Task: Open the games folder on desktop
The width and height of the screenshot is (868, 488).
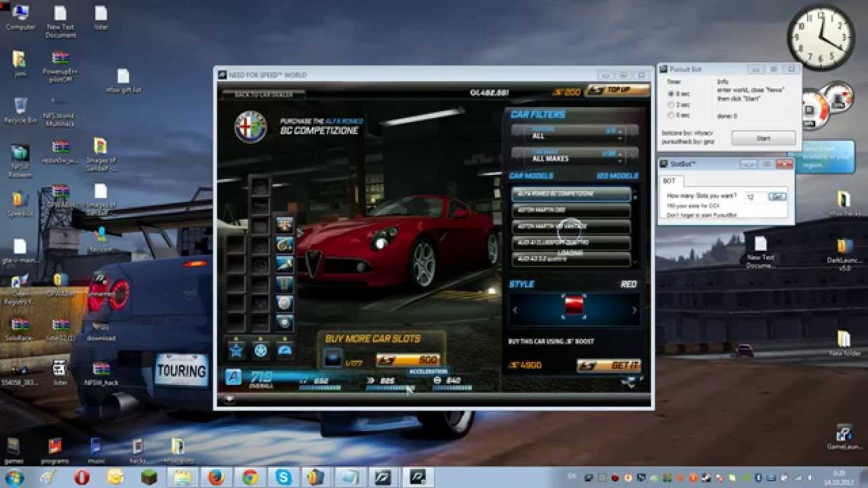Action: pos(14,451)
